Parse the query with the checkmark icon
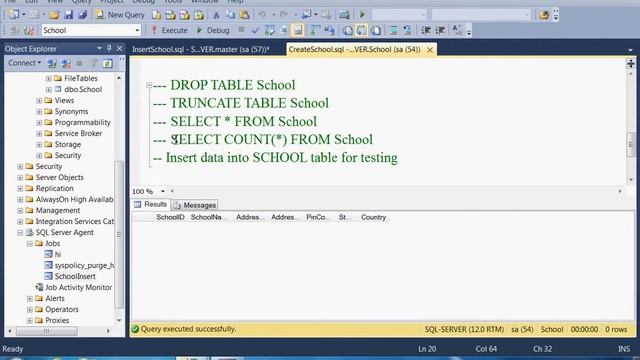Viewport: 640px width, 360px height. (256, 31)
